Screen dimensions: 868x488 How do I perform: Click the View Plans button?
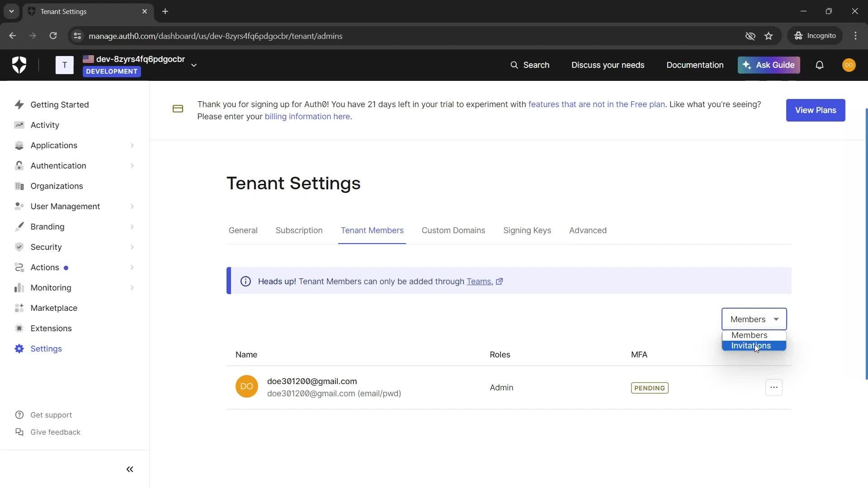point(815,110)
